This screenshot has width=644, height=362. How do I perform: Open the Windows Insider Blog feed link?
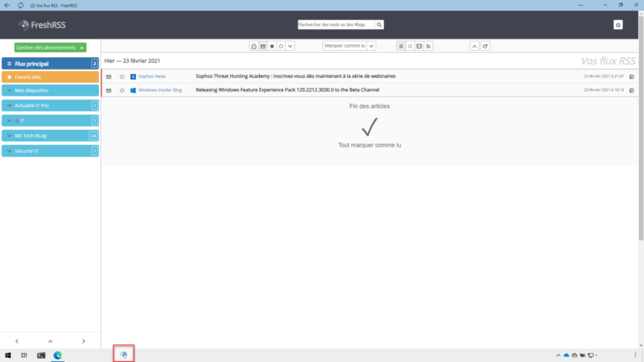pos(160,90)
